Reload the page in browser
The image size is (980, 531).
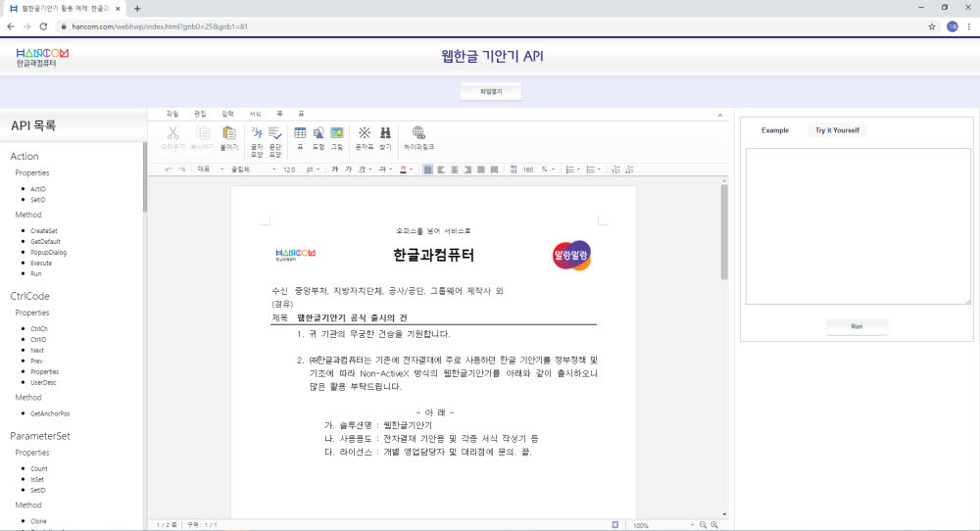43,26
